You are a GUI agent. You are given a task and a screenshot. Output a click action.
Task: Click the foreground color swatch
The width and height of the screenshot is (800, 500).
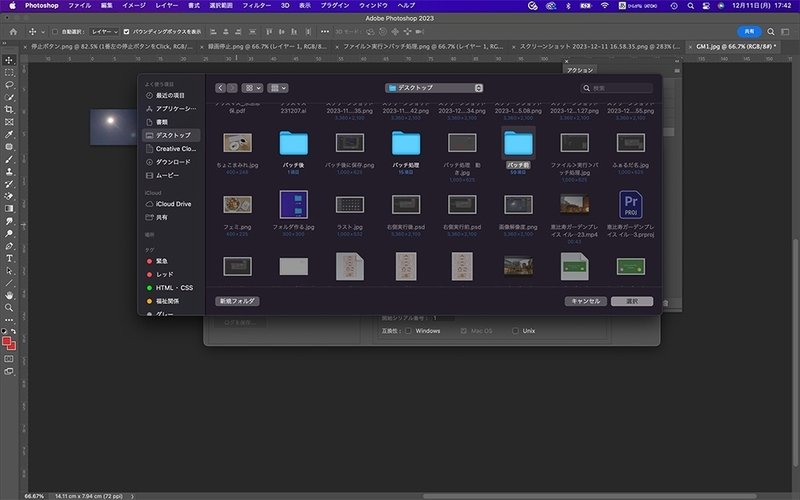(x=7, y=341)
